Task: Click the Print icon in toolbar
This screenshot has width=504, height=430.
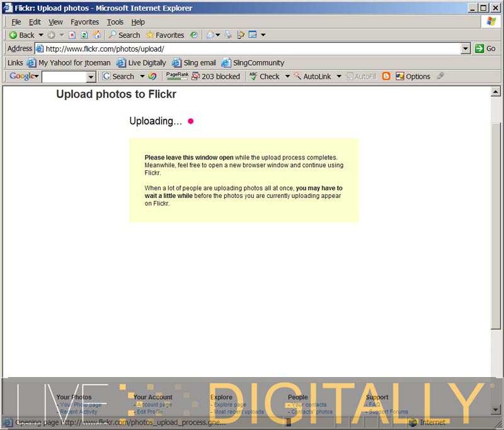Action: (x=228, y=35)
